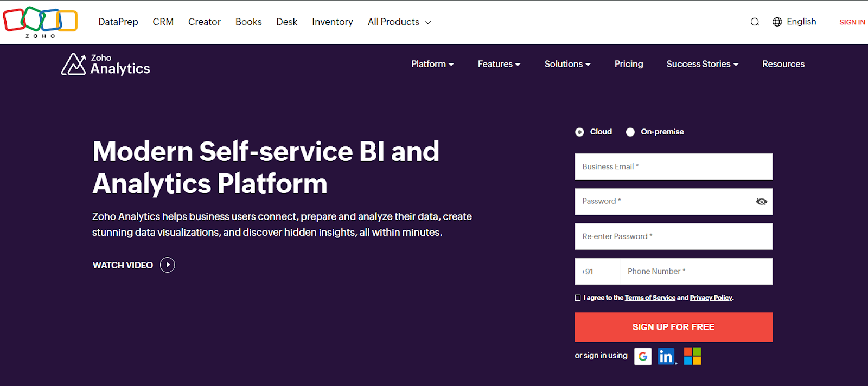Click the globe language icon
This screenshot has width=868, height=386.
[777, 22]
